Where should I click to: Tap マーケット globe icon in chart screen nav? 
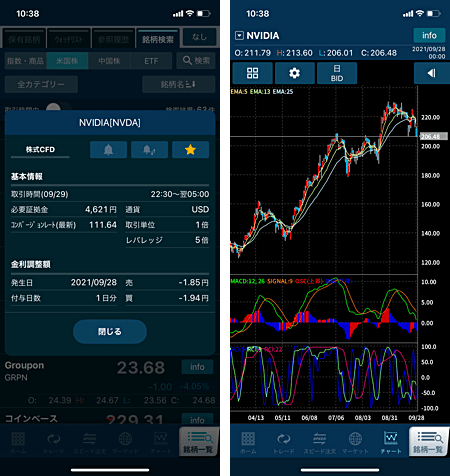click(x=355, y=443)
